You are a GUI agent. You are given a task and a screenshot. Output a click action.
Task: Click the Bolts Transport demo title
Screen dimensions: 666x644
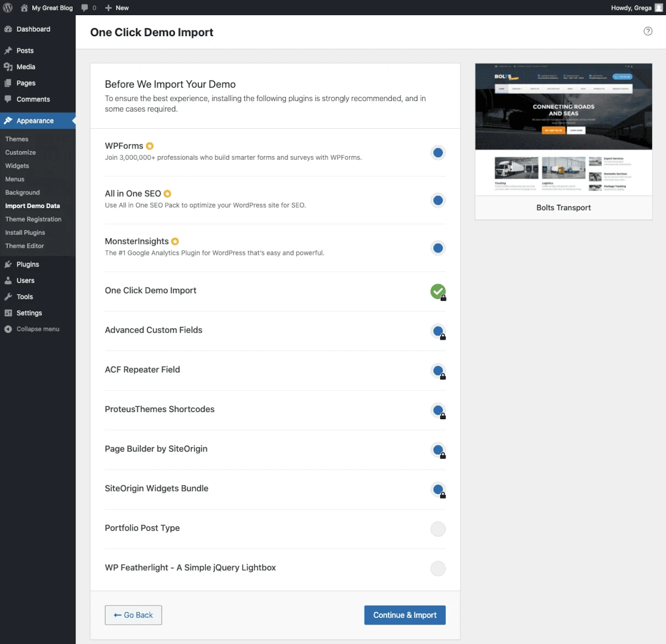tap(563, 208)
